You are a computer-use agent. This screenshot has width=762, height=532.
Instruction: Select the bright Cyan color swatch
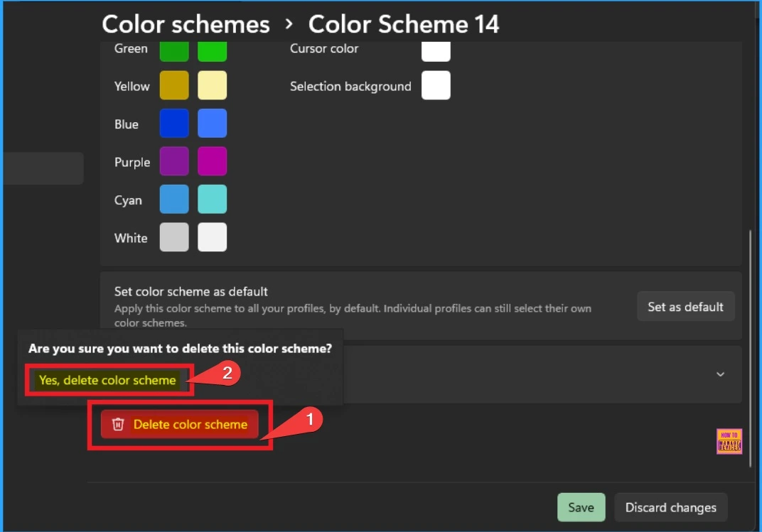[212, 200]
